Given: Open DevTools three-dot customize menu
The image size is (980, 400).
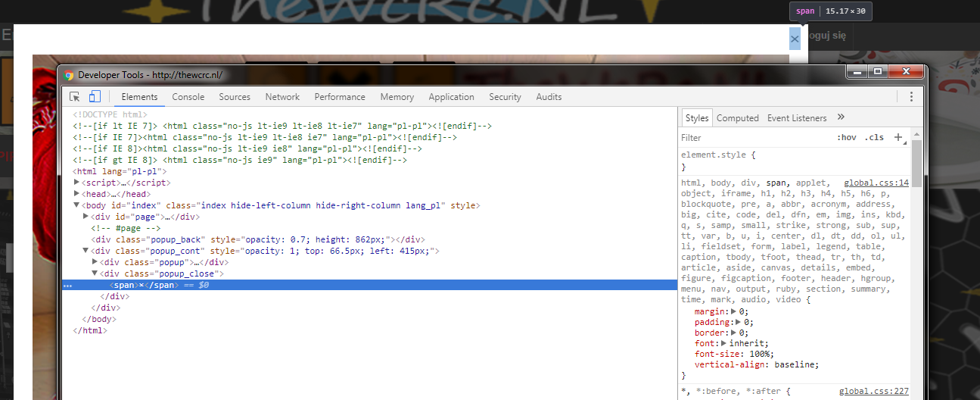Looking at the screenshot, I should coord(911,96).
